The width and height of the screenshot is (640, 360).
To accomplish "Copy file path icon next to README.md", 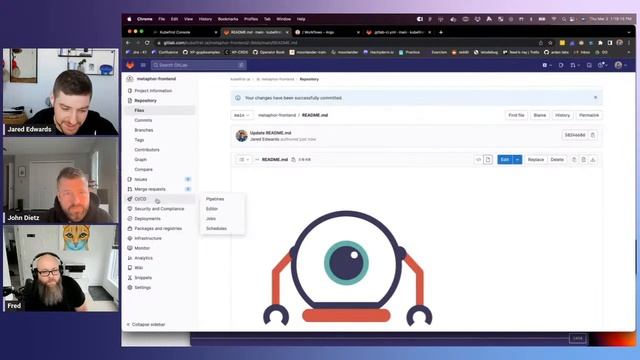I will (293, 160).
